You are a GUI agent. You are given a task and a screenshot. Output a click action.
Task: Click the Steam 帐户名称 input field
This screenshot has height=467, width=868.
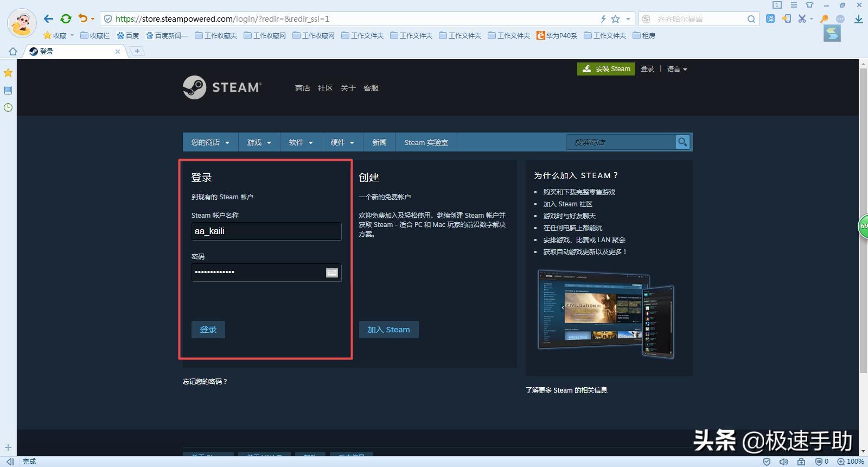266,231
